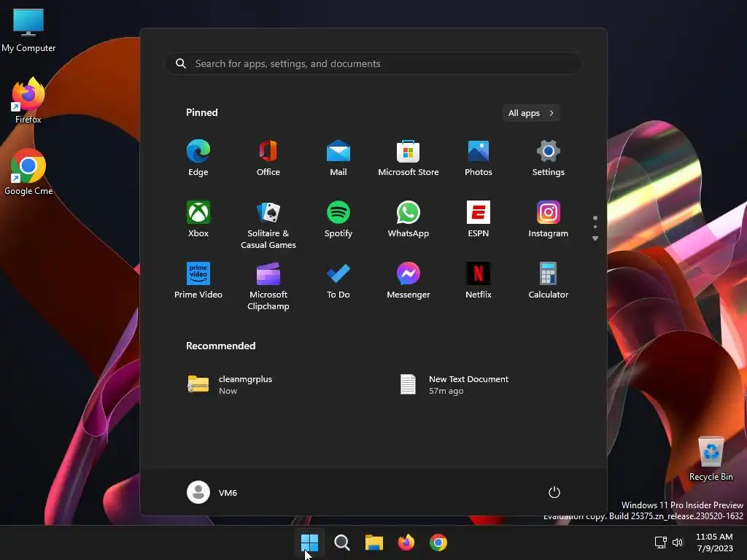Open Edge from pinned apps

point(198,158)
